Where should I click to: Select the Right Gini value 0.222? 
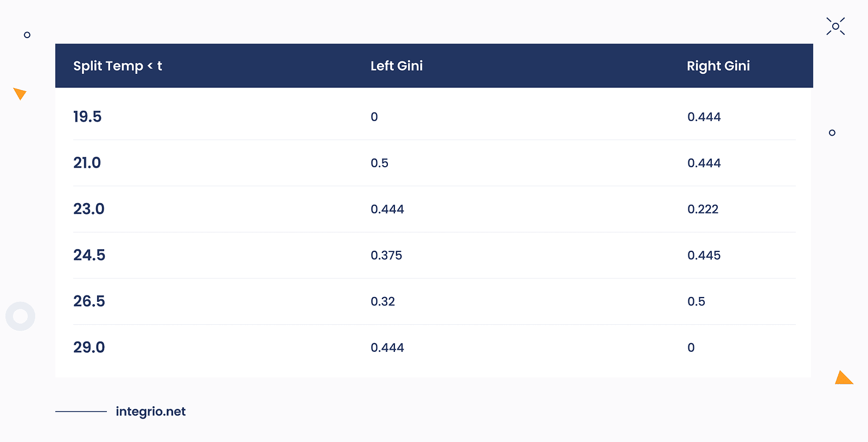point(703,209)
